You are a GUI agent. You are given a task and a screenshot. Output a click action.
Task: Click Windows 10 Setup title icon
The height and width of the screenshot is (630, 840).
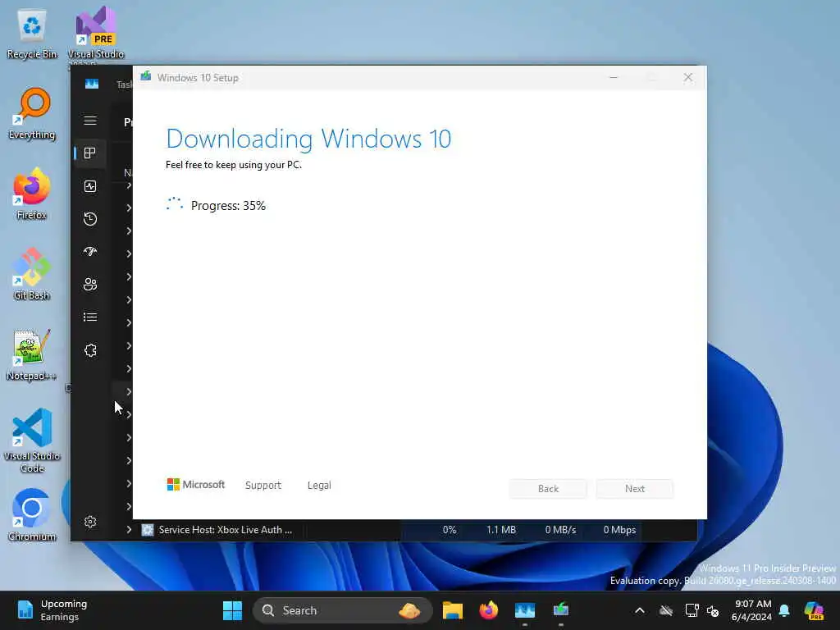tap(146, 77)
